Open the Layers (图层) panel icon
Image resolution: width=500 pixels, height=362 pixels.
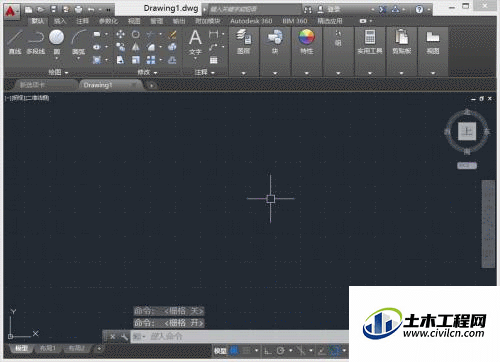pyautogui.click(x=244, y=41)
